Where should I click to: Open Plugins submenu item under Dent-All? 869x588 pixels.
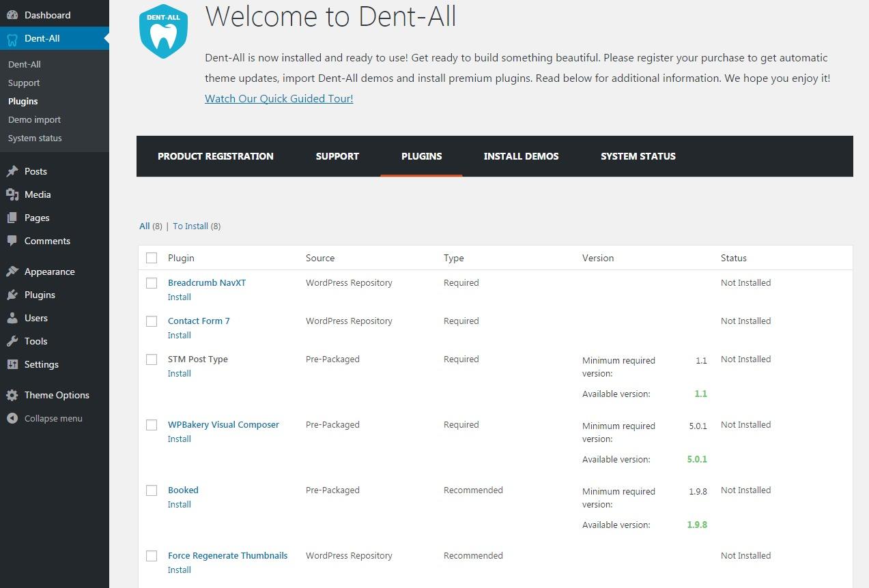[x=23, y=101]
